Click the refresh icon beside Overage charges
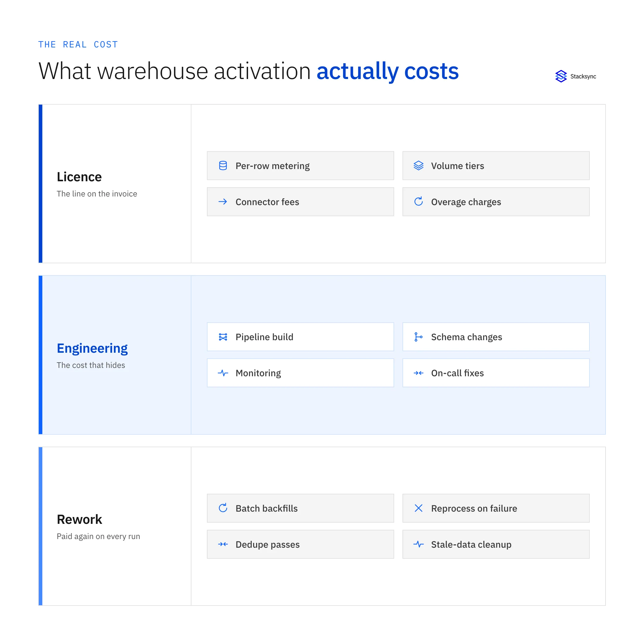 click(418, 201)
